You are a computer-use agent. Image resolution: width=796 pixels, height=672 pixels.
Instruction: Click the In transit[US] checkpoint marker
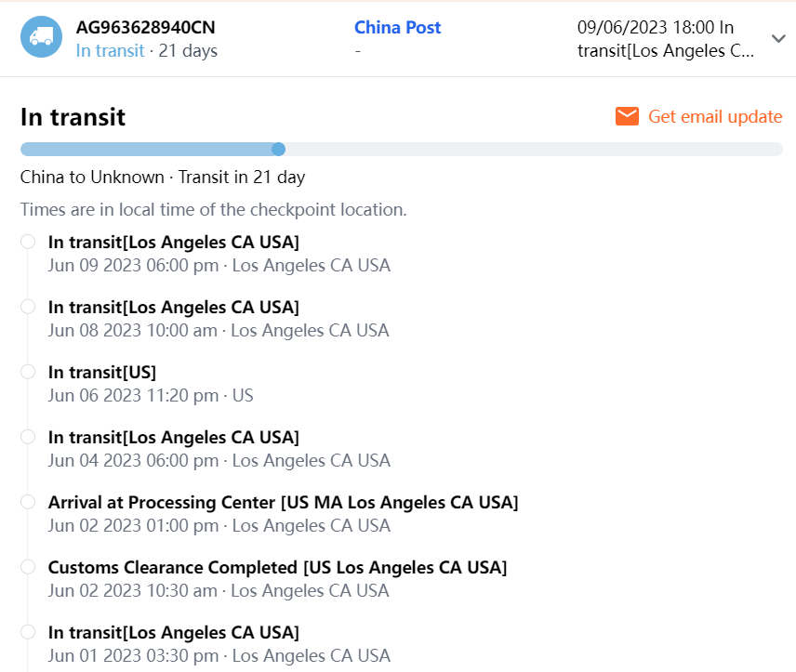point(28,372)
